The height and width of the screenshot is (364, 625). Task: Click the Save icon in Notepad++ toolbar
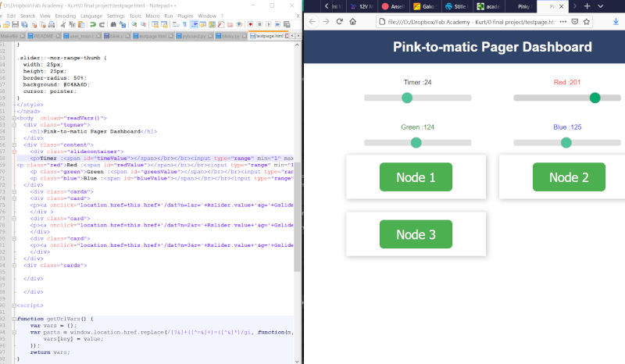pos(16,24)
